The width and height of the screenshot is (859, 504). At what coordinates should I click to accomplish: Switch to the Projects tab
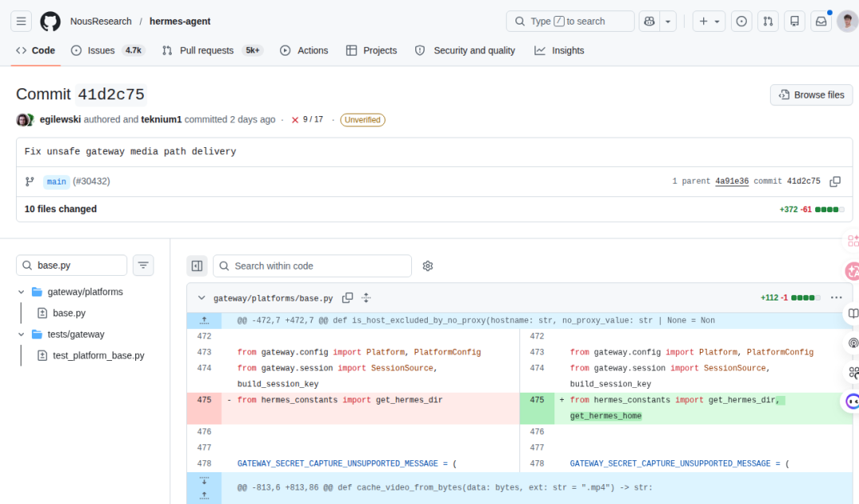371,50
